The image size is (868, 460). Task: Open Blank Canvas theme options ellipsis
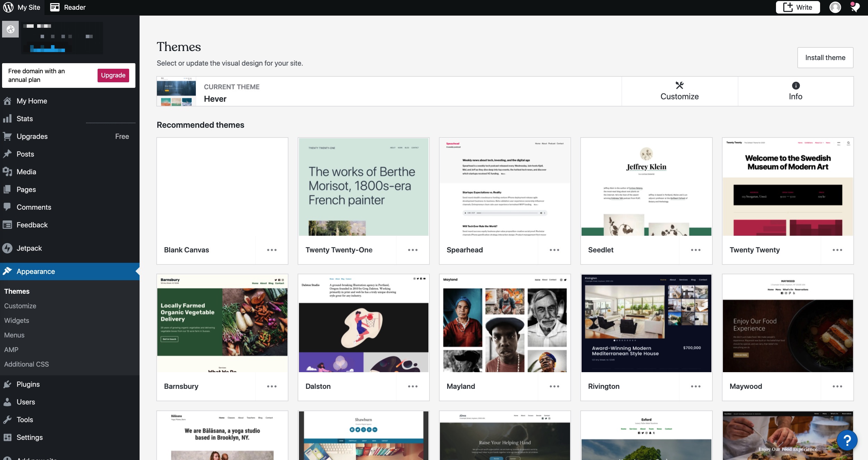click(x=272, y=250)
